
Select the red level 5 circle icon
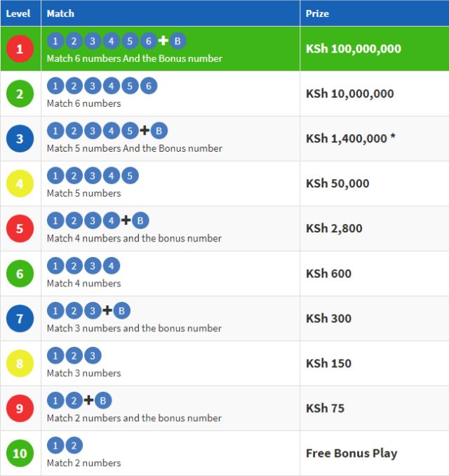coord(20,229)
